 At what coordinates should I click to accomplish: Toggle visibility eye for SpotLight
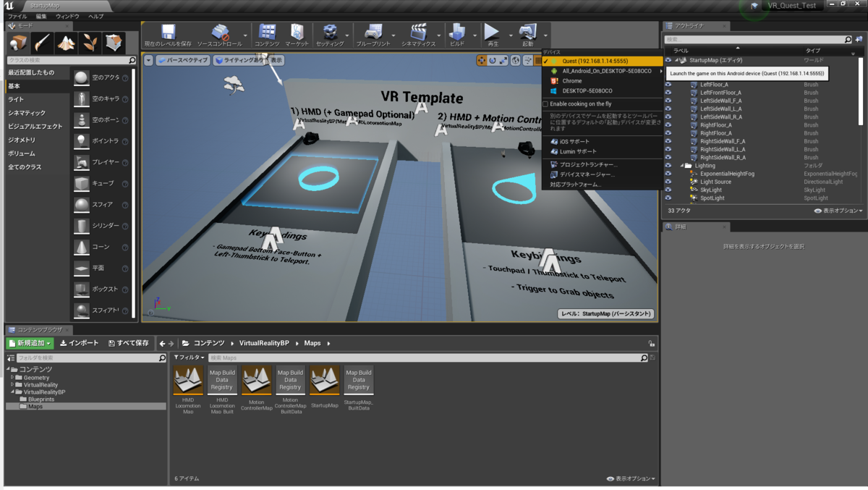(668, 198)
